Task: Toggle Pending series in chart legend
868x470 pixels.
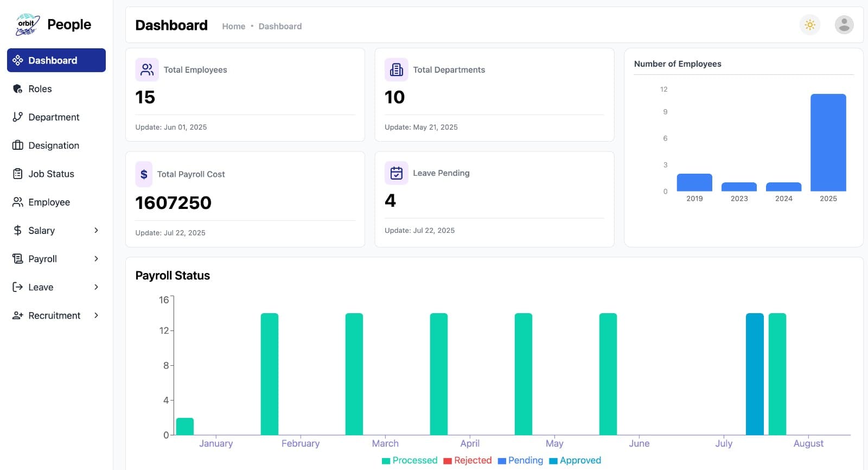Action: click(x=520, y=460)
